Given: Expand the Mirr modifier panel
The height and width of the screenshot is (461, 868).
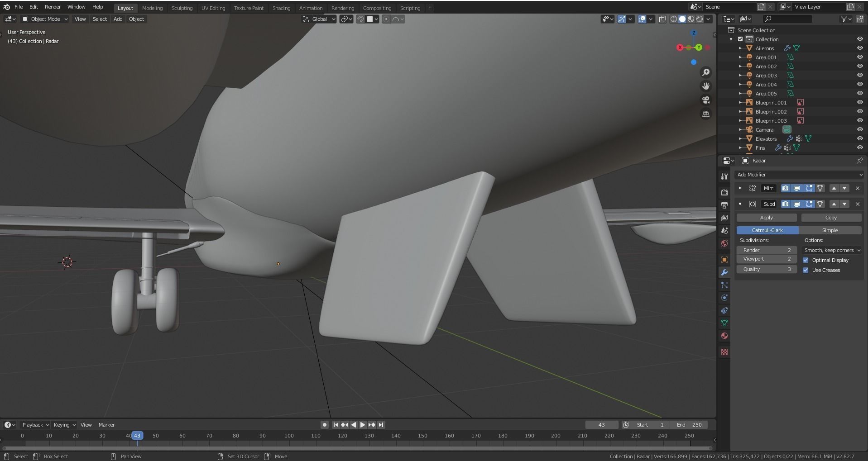Looking at the screenshot, I should point(740,188).
